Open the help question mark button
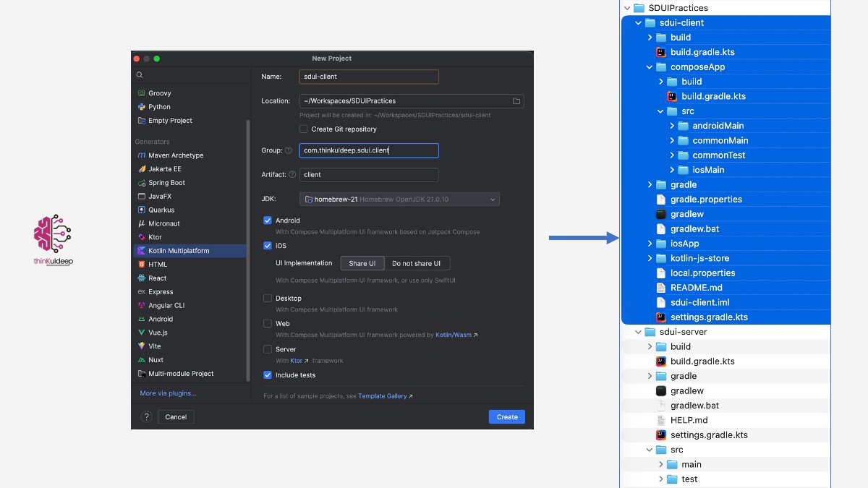This screenshot has width=868, height=488. [x=146, y=417]
